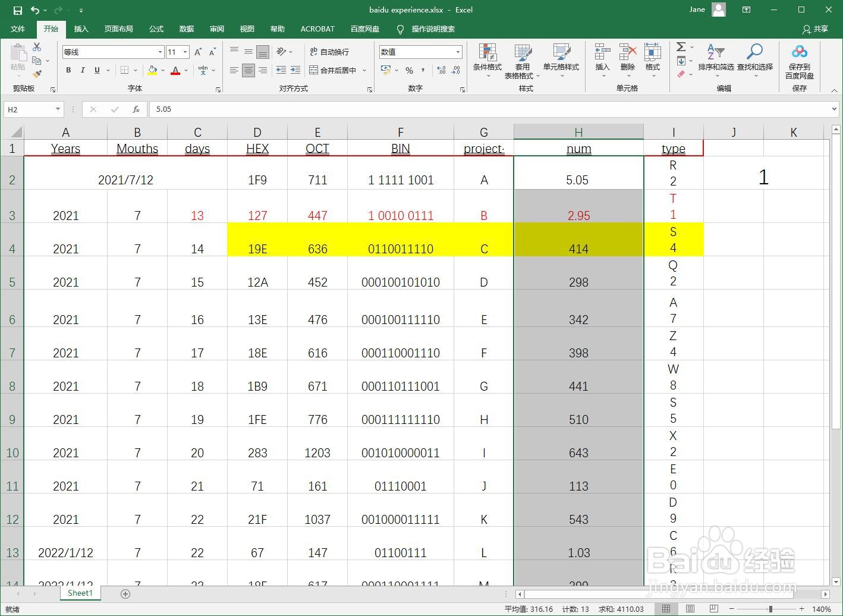Click the wén phonetic guide icon

click(x=203, y=70)
